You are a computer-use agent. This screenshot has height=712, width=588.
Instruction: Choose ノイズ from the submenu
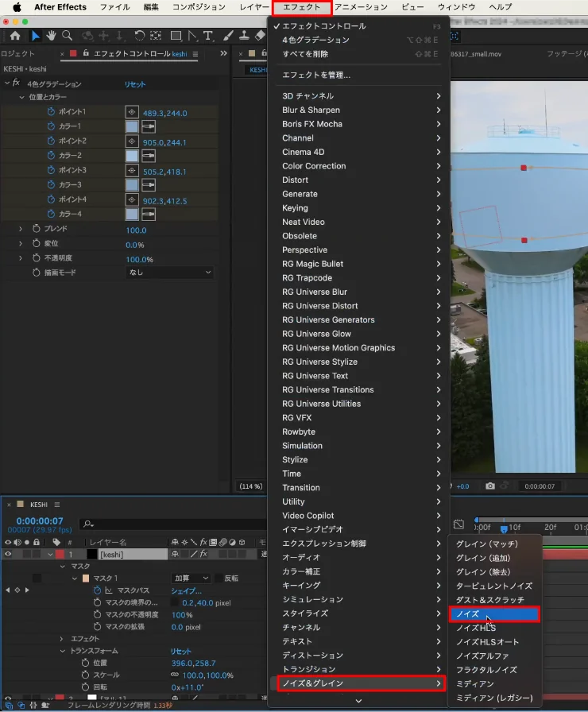point(494,614)
